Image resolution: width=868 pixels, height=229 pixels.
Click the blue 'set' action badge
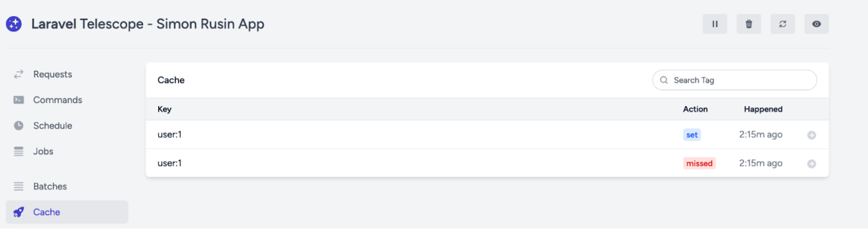coord(692,135)
